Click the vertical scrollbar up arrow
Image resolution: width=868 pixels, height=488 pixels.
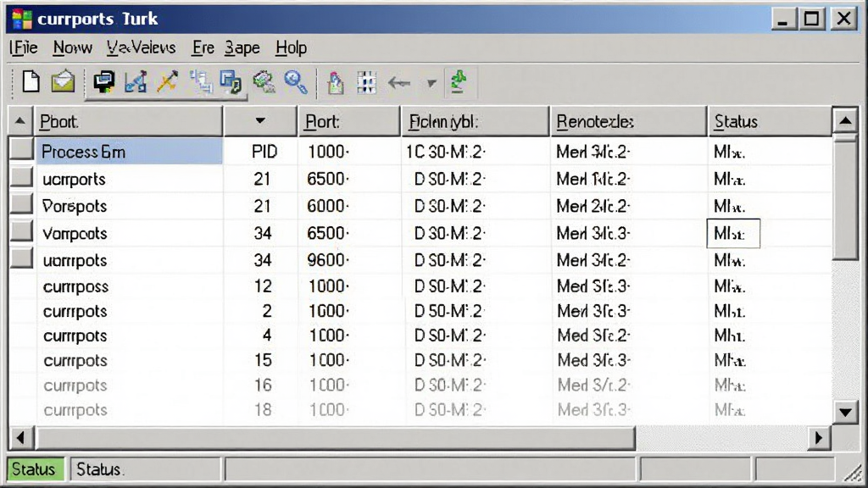[845, 120]
